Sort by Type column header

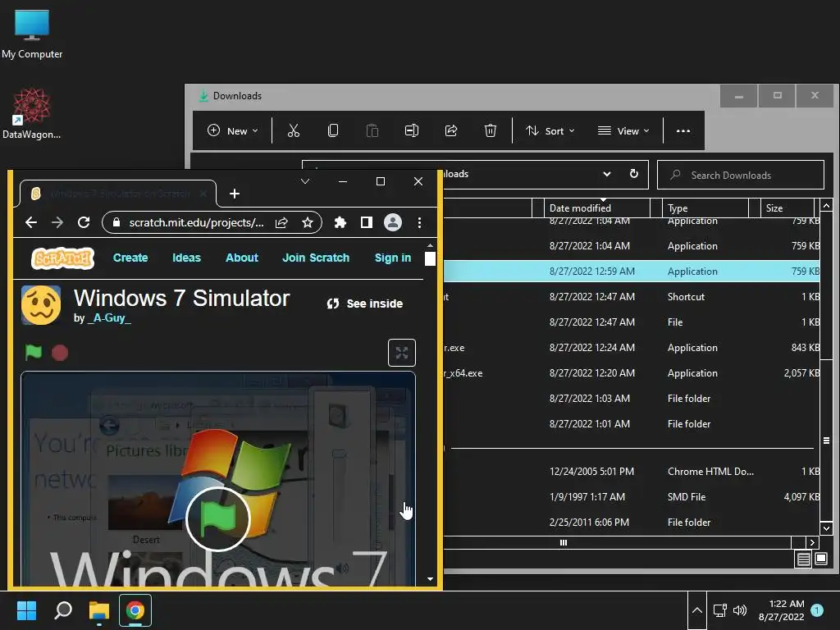click(x=705, y=208)
